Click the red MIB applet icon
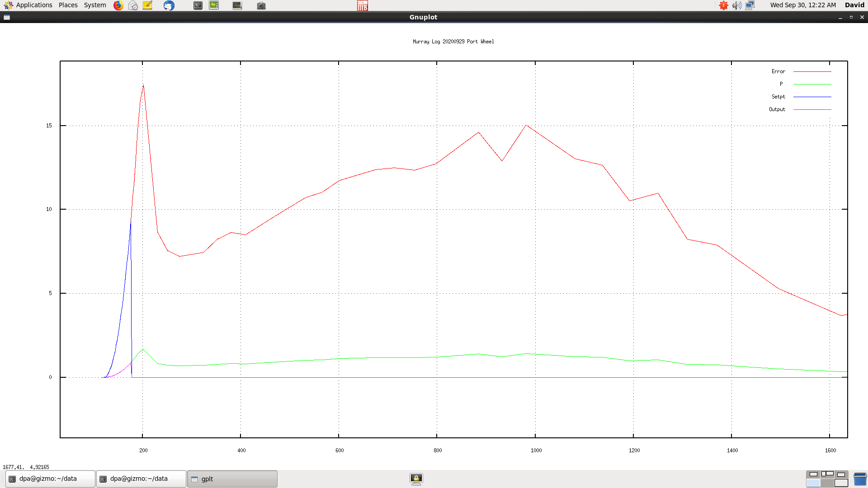 [x=363, y=5]
